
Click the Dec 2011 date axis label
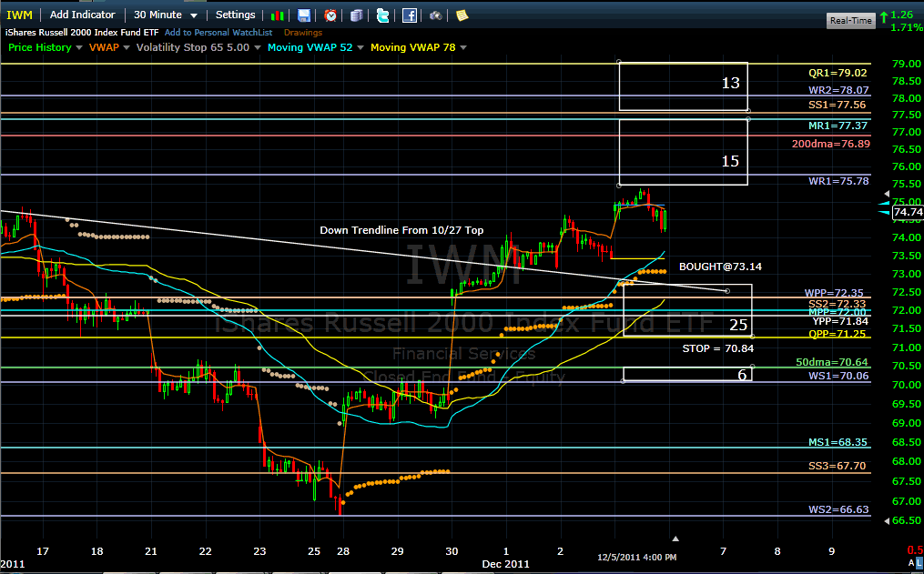click(x=505, y=563)
